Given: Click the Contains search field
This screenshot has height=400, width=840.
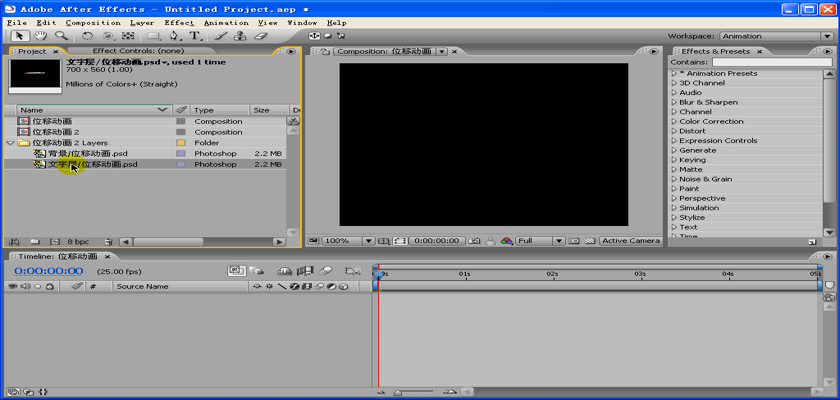Looking at the screenshot, I should pos(772,63).
